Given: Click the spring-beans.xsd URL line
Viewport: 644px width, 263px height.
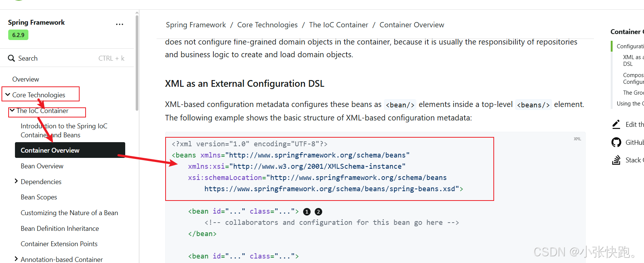Looking at the screenshot, I should click(x=334, y=189).
